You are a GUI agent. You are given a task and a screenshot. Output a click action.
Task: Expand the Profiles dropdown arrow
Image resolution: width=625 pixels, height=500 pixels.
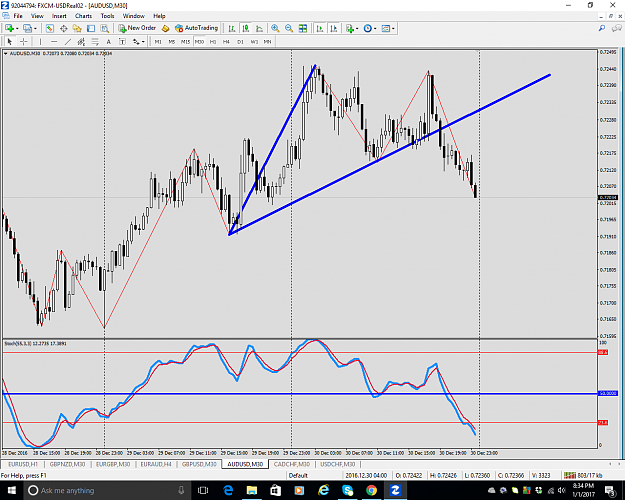[35, 29]
